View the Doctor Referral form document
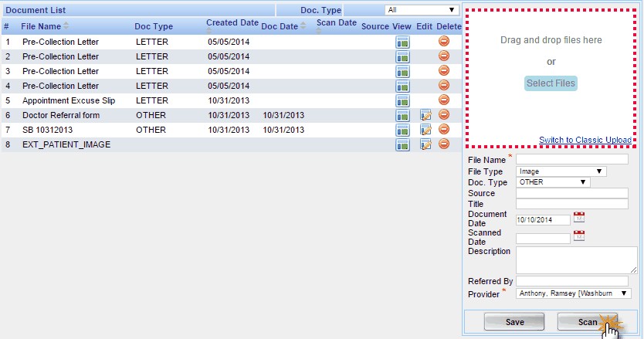This screenshot has height=339, width=644. tap(402, 115)
